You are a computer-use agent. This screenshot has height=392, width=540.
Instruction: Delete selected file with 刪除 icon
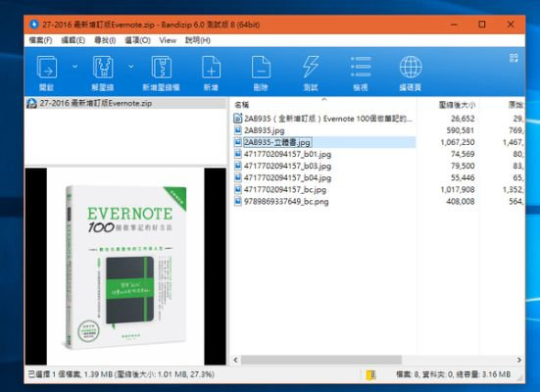[261, 73]
